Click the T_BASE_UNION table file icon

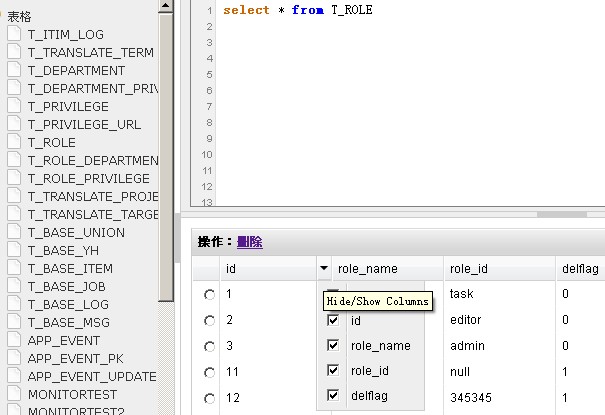(x=14, y=232)
